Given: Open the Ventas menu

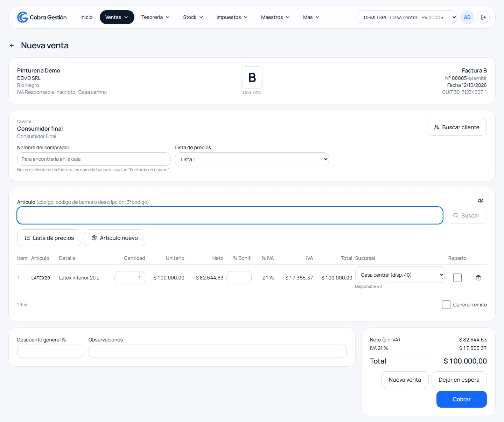Looking at the screenshot, I should tap(117, 17).
